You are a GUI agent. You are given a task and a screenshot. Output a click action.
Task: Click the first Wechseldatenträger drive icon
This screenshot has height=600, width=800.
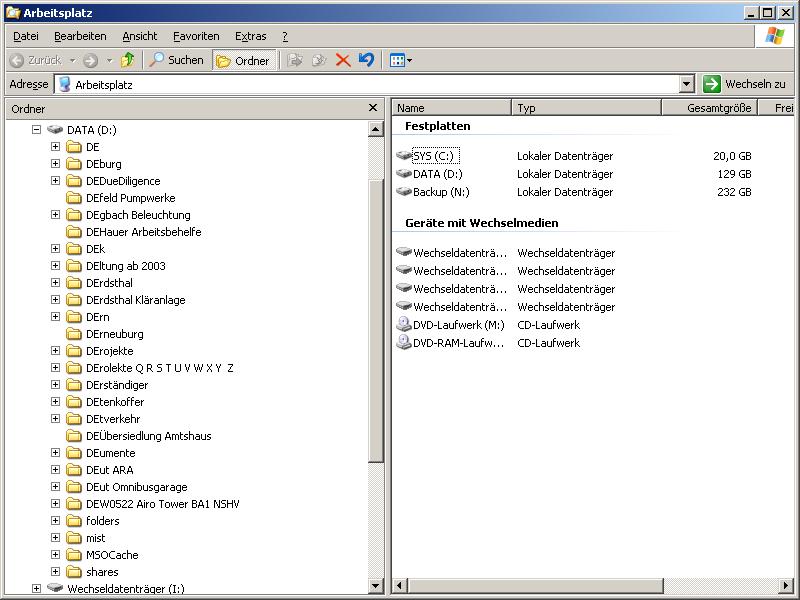pyautogui.click(x=404, y=252)
